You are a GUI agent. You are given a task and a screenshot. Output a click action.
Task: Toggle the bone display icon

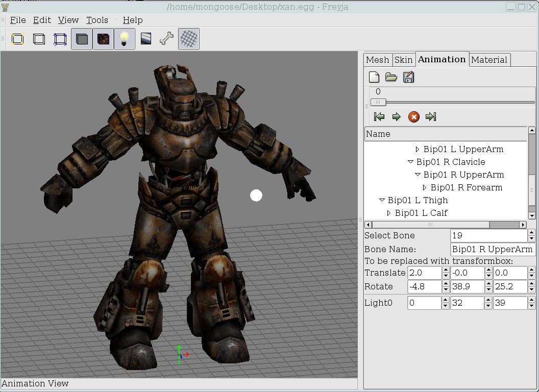pyautogui.click(x=167, y=38)
